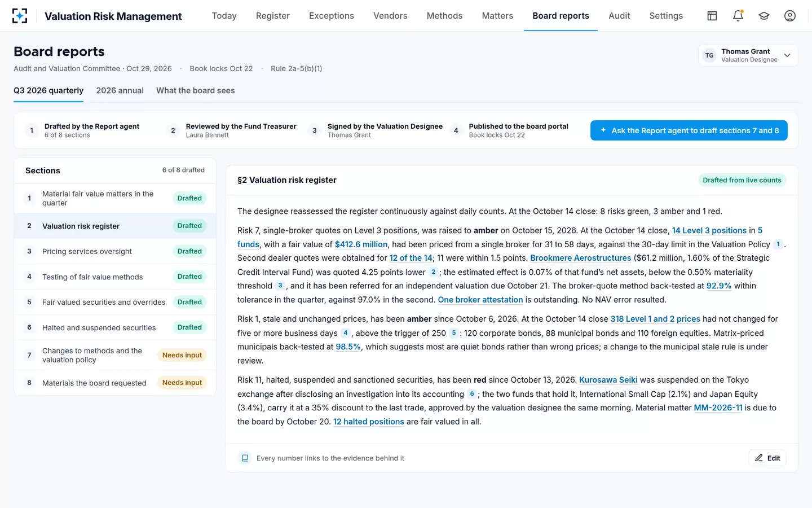Viewport: 812px width, 508px height.
Task: Open the user account profile icon
Action: 790,16
